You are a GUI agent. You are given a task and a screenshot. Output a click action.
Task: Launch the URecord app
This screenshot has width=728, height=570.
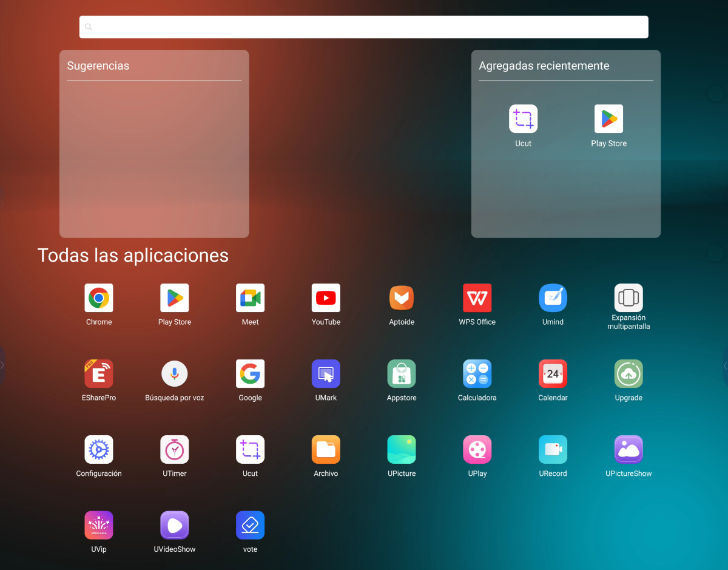coord(553,450)
